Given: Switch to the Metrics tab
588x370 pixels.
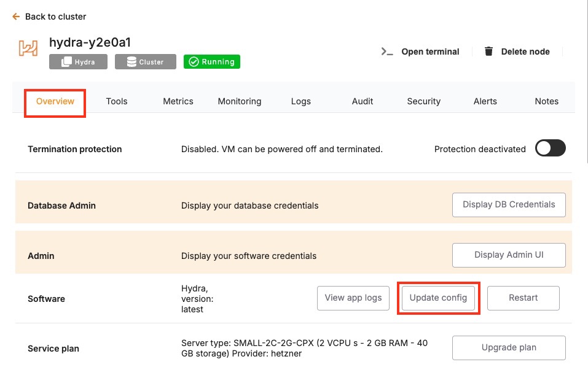Looking at the screenshot, I should click(x=178, y=101).
